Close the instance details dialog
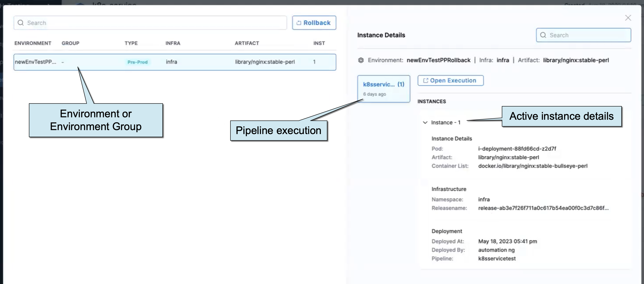The height and width of the screenshot is (284, 644). (628, 18)
